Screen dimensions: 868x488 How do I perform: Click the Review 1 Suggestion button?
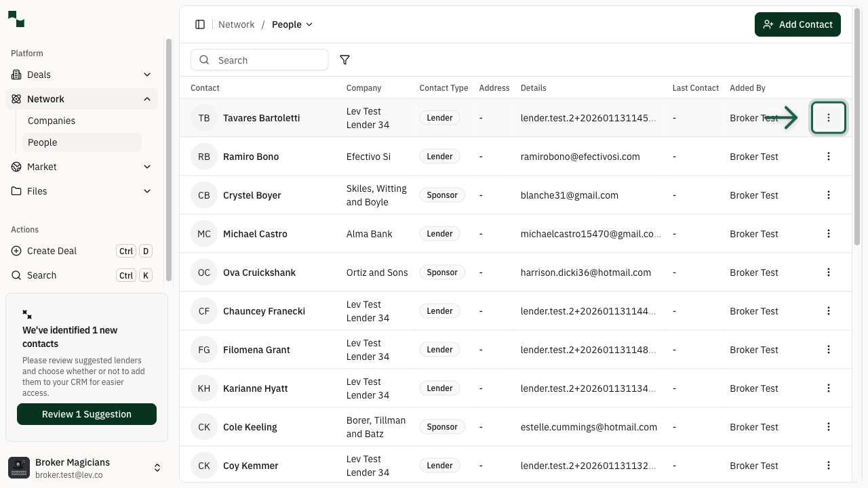tap(86, 414)
